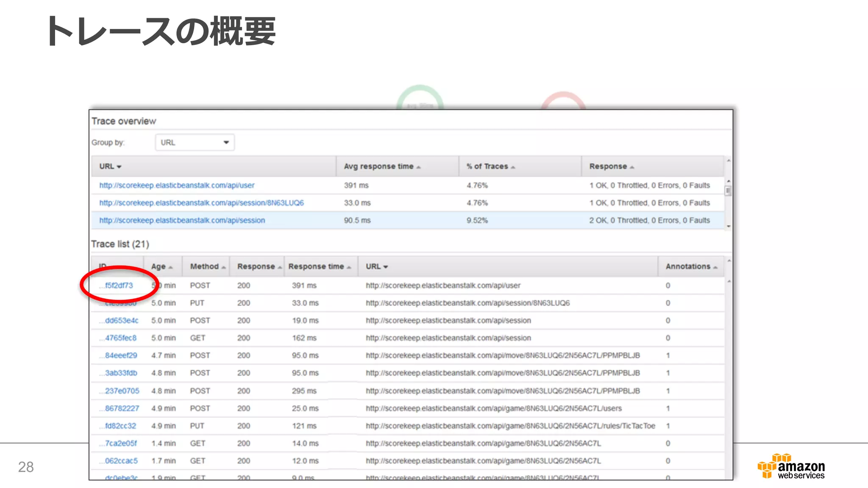This screenshot has height=488, width=868.
Task: Open the api/user URL link
Action: pyautogui.click(x=177, y=185)
